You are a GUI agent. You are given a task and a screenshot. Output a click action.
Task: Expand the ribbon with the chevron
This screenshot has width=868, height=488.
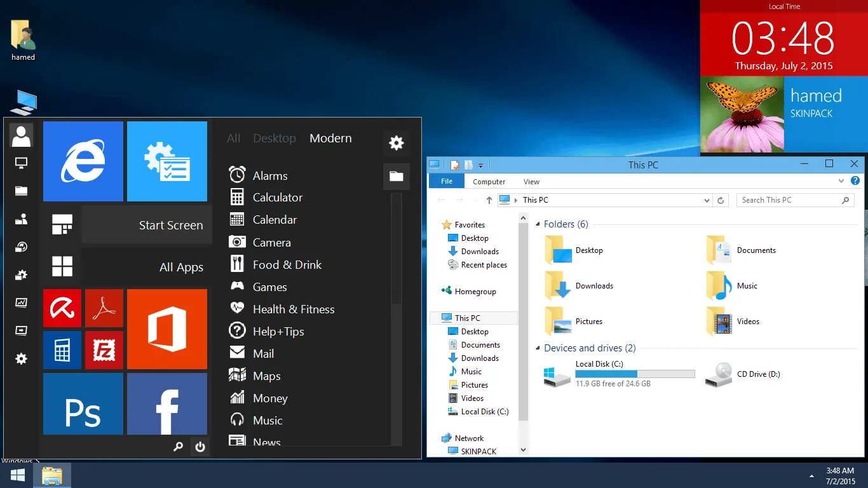click(842, 182)
